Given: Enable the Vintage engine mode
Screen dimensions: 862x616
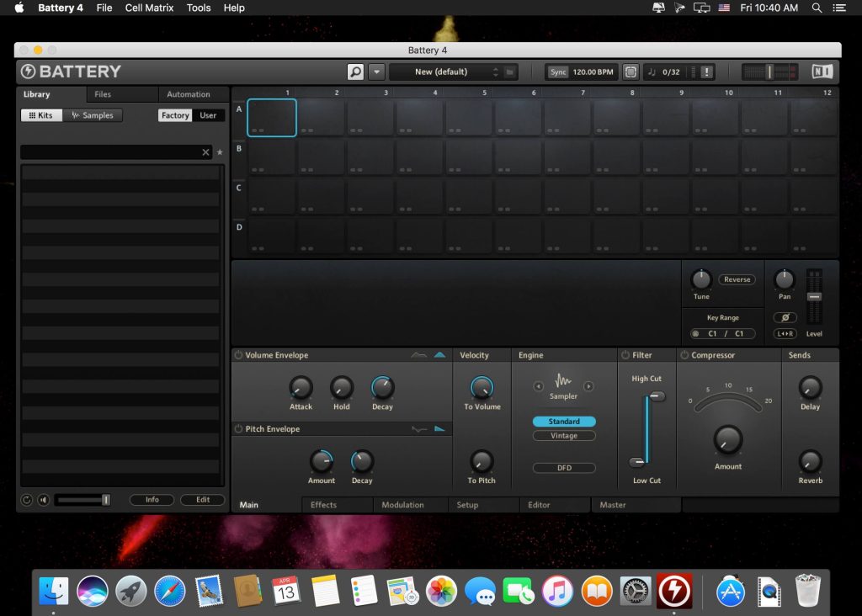Looking at the screenshot, I should pos(563,436).
